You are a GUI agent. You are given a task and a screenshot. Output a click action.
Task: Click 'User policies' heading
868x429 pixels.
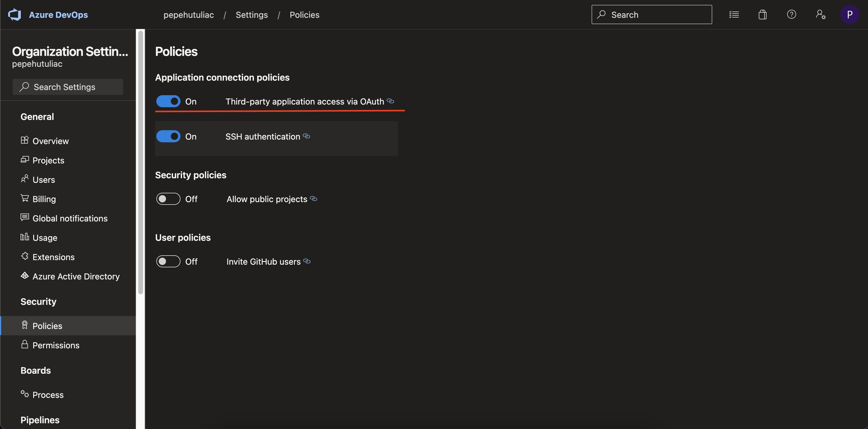coord(183,237)
